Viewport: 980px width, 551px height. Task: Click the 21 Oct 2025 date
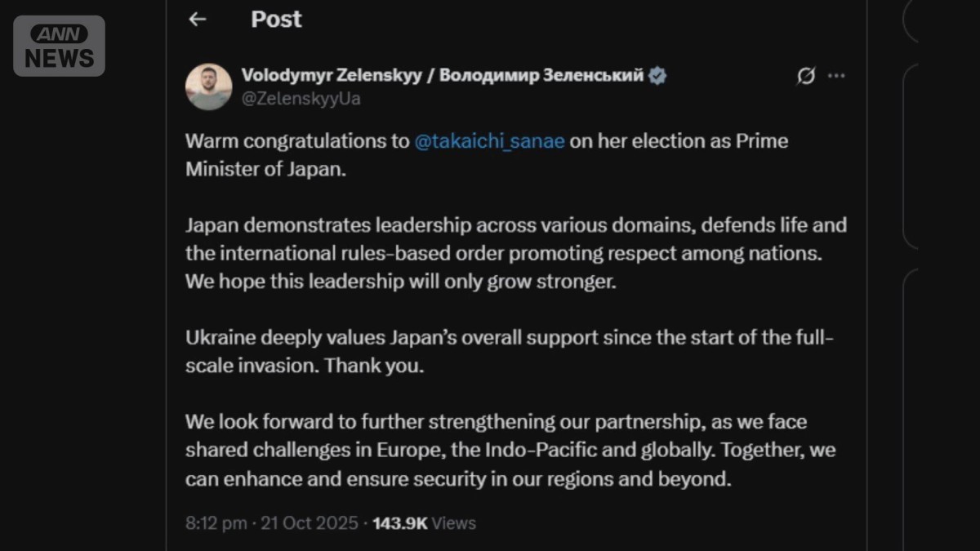coord(309,523)
